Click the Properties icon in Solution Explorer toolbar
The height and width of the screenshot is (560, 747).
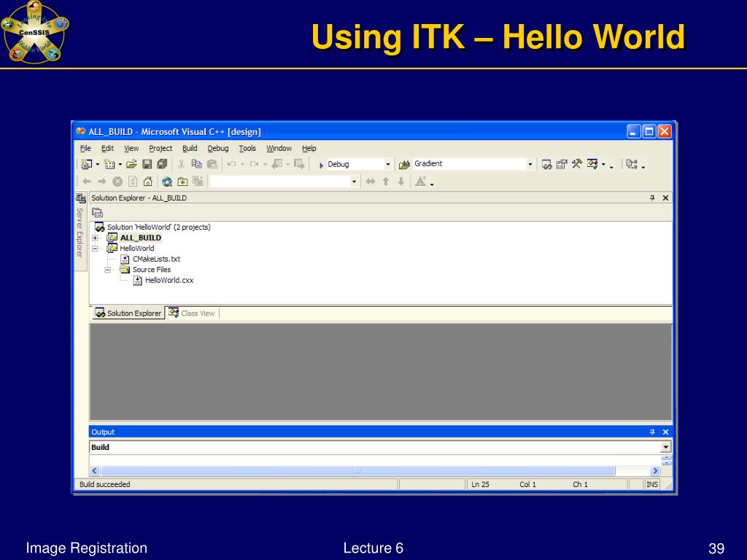click(x=97, y=212)
